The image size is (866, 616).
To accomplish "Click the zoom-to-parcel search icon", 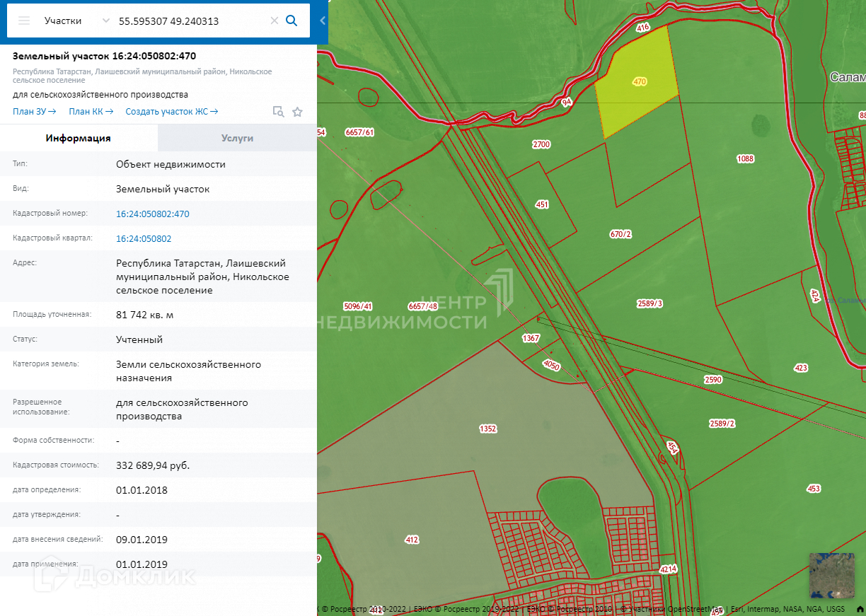I will click(279, 112).
